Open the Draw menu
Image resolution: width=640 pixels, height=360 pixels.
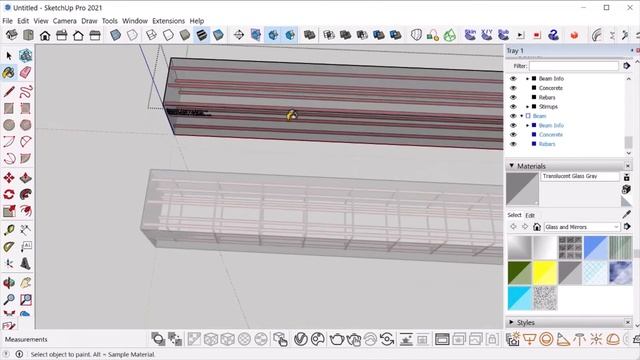pos(89,21)
